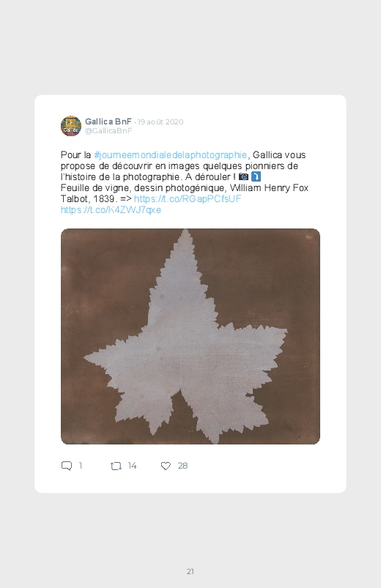Click the @GallicaBnF handle
Screen dimensions: 381x588
(x=108, y=130)
